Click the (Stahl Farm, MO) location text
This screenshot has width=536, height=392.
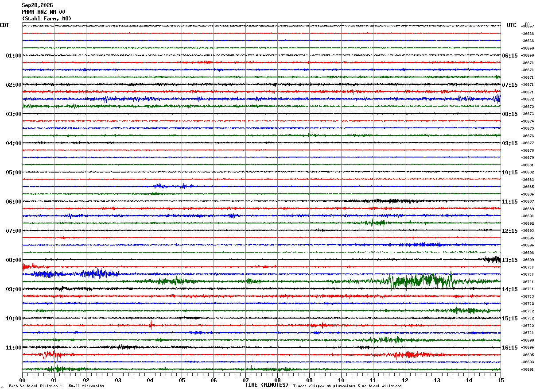47,19
